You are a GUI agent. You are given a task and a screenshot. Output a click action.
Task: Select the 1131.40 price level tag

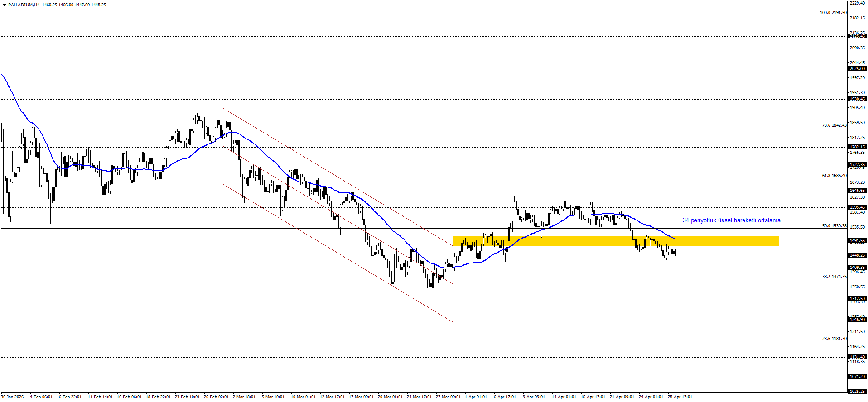pos(857,357)
